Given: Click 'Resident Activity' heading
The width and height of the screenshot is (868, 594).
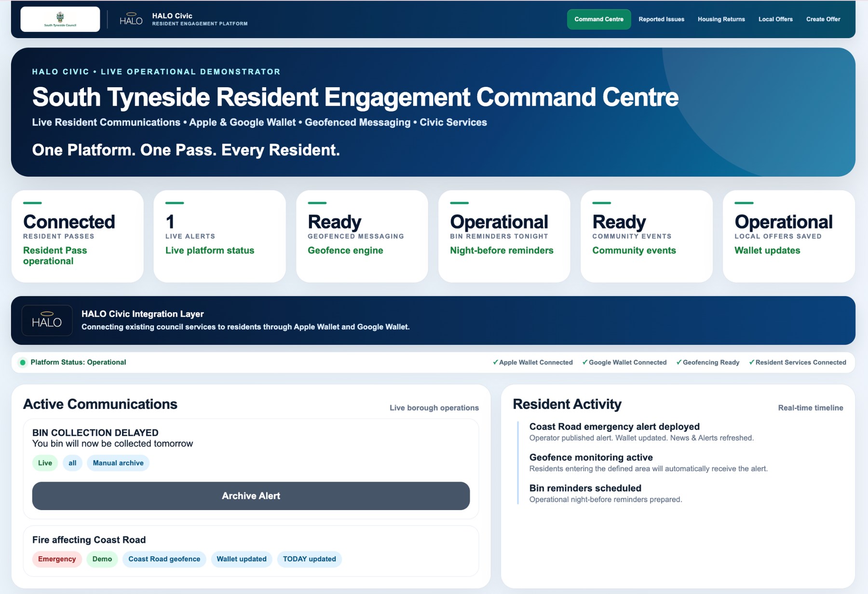Looking at the screenshot, I should [567, 404].
